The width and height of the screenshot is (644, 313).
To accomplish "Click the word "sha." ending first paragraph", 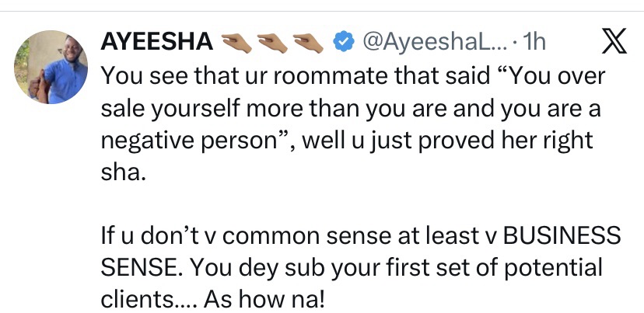I will [x=122, y=174].
